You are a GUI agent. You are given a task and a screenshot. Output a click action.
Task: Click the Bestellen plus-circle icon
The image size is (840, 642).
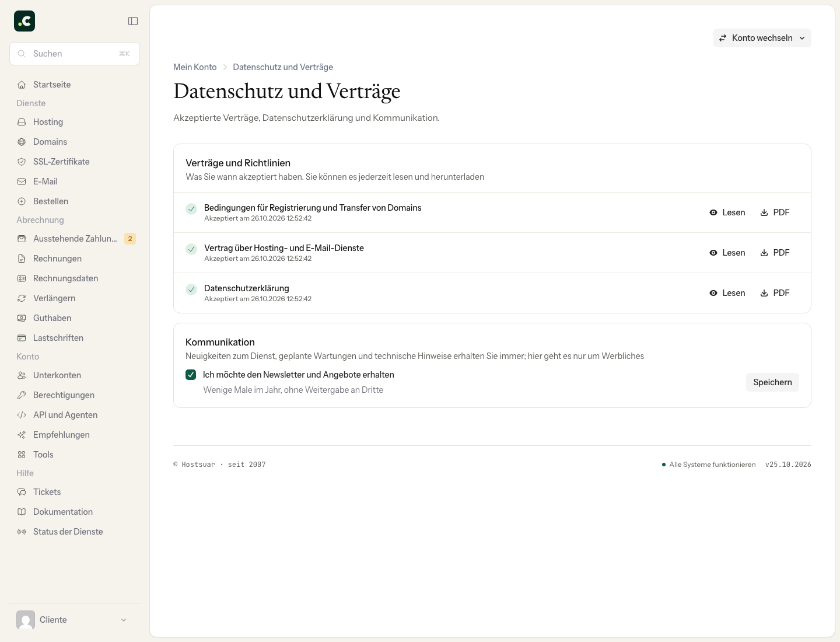22,201
